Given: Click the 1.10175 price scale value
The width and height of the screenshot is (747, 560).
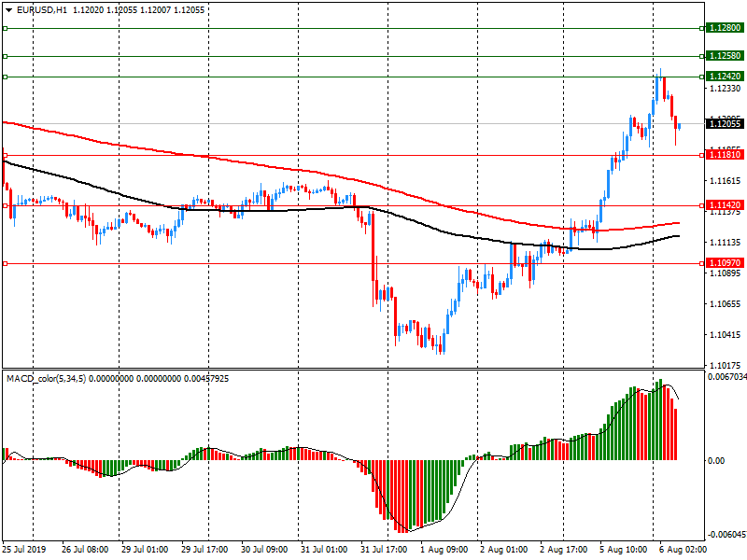Looking at the screenshot, I should point(726,365).
